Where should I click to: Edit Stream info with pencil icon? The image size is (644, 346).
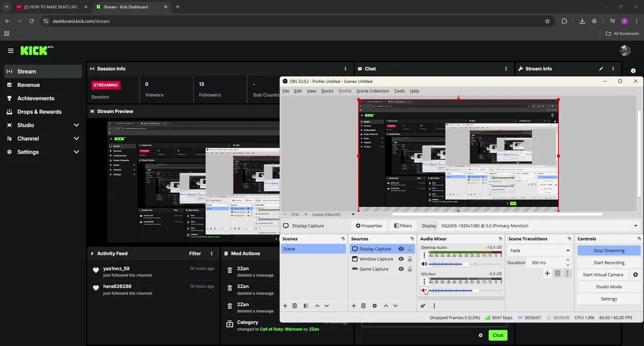tap(601, 69)
